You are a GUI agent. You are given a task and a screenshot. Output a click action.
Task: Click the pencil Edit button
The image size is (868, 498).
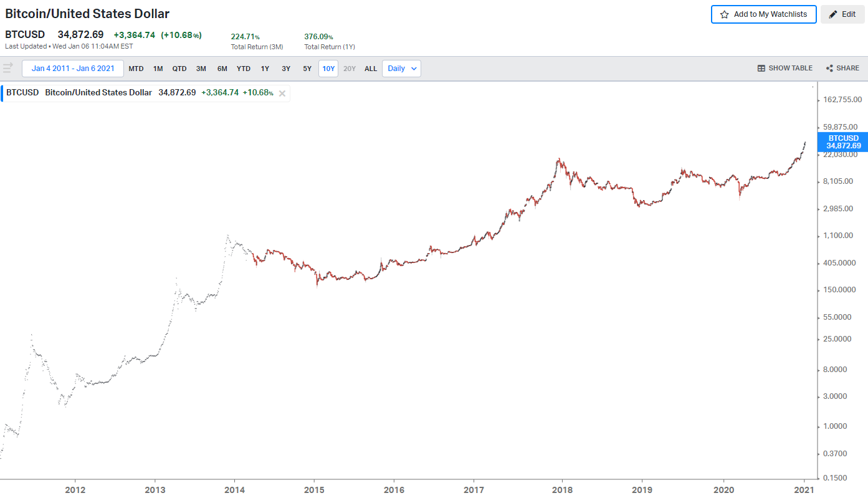tap(842, 14)
